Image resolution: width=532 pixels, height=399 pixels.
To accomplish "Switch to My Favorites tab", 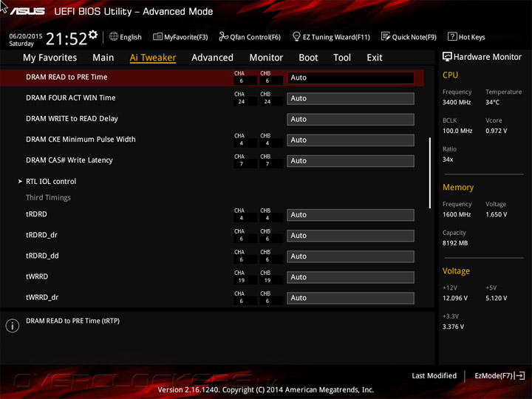I will click(x=50, y=58).
